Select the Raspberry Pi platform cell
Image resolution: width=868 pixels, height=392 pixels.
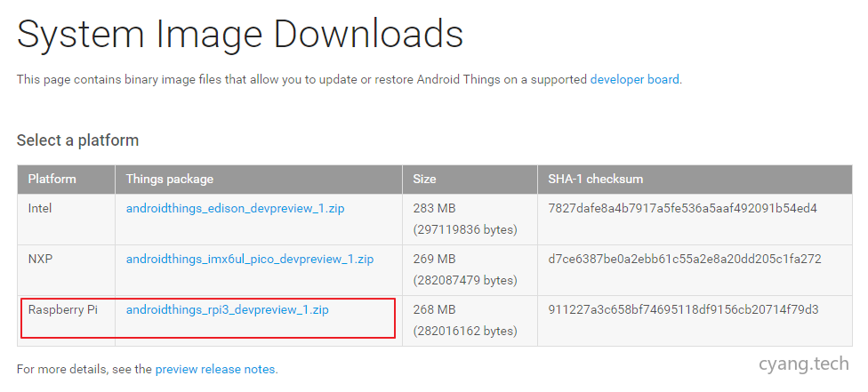(62, 310)
